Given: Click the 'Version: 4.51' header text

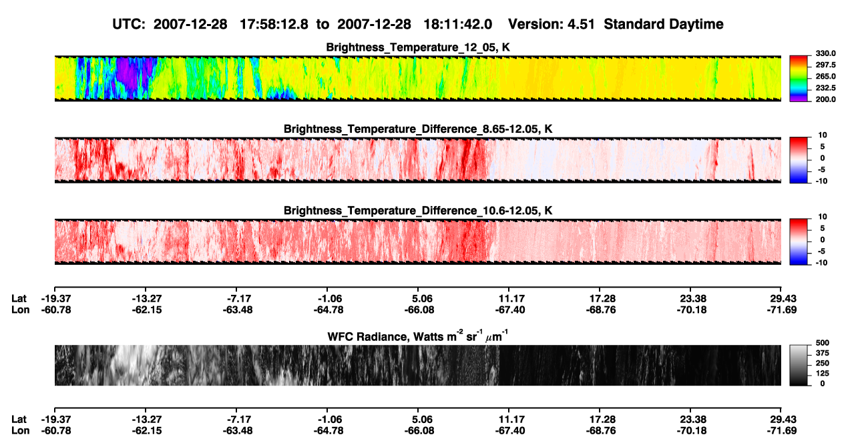Looking at the screenshot, I should pos(550,25).
